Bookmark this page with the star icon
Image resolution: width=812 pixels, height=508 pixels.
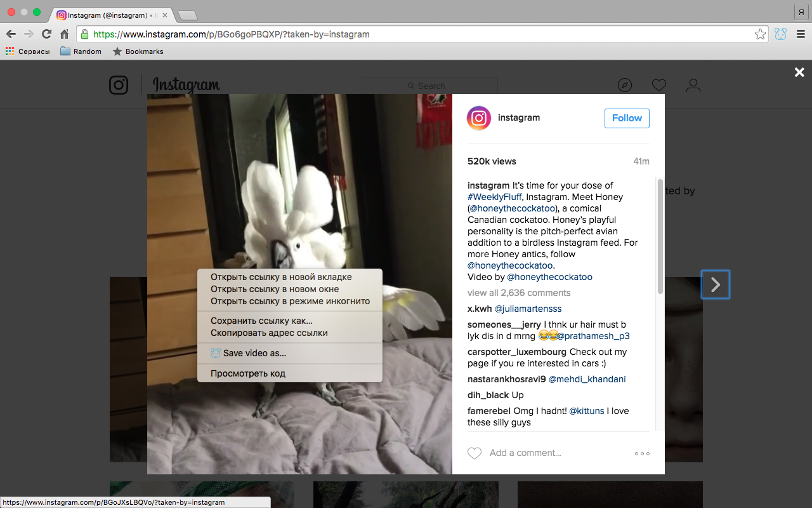[x=760, y=34]
